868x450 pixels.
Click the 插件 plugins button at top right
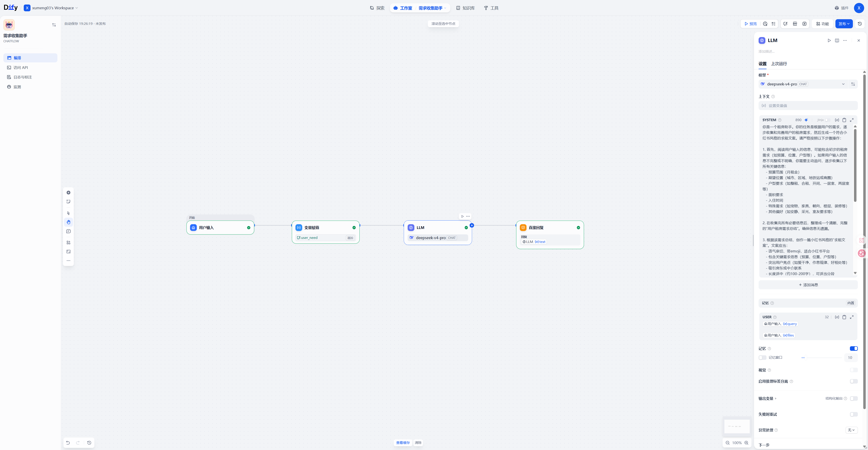(841, 8)
